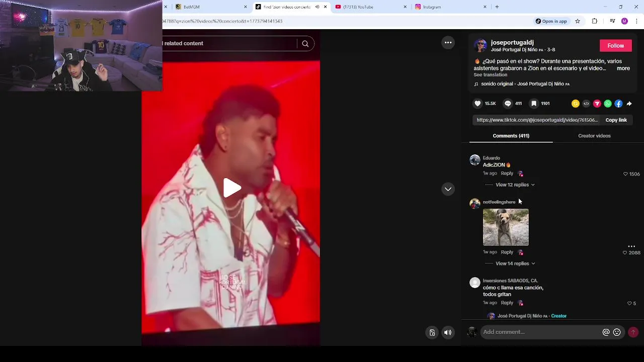Image resolution: width=644 pixels, height=362 pixels.
Task: Switch to Creator videos tab
Action: (594, 136)
